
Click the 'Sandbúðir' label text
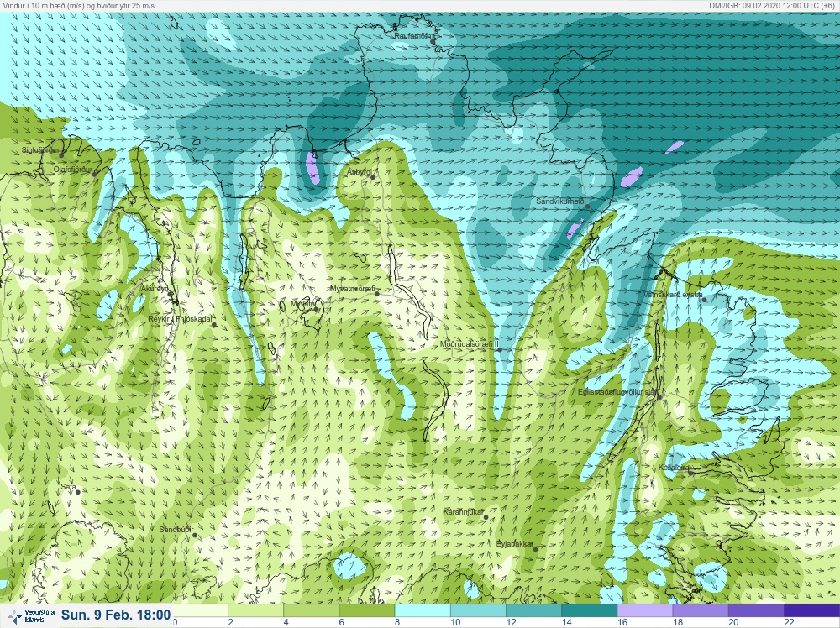point(176,530)
